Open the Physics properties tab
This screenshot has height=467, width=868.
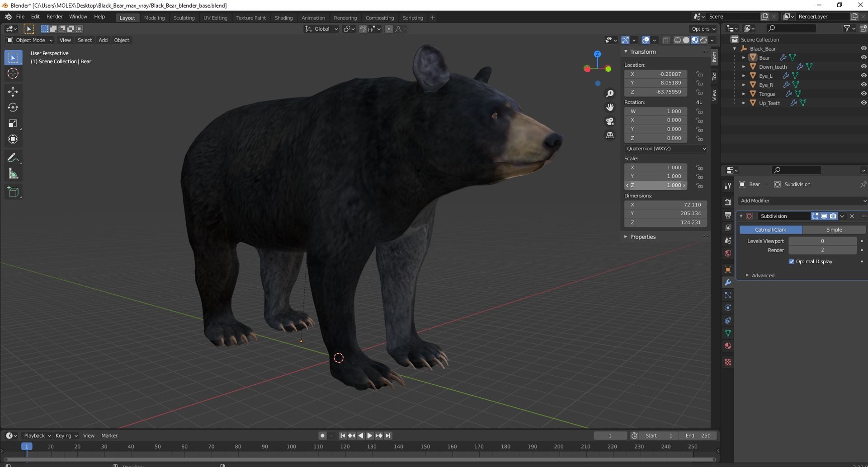click(728, 308)
